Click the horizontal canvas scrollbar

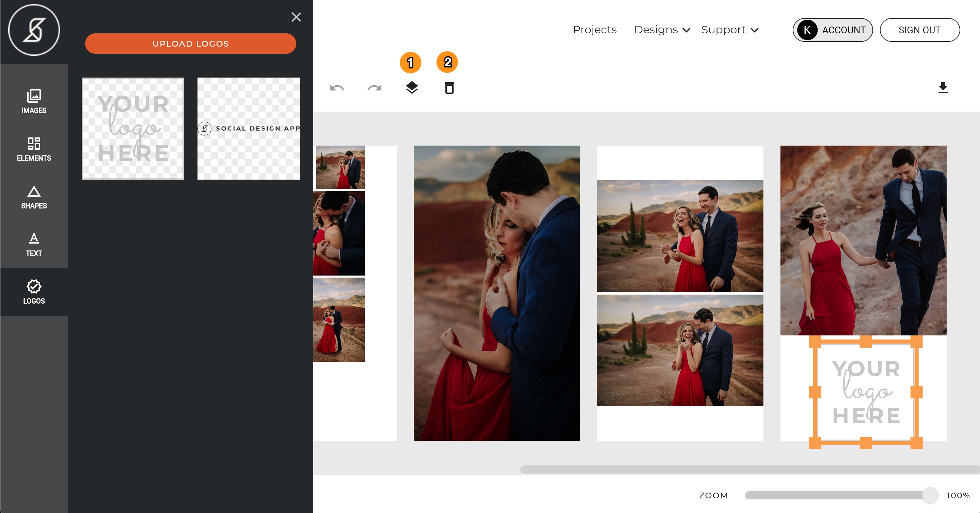coord(749,469)
